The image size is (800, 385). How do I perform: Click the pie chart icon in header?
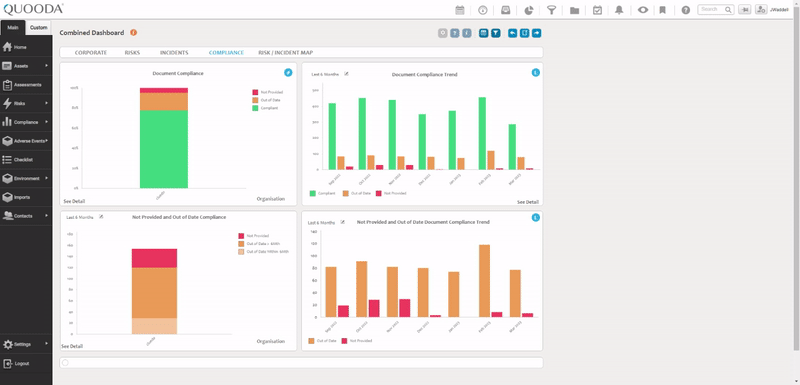click(529, 10)
